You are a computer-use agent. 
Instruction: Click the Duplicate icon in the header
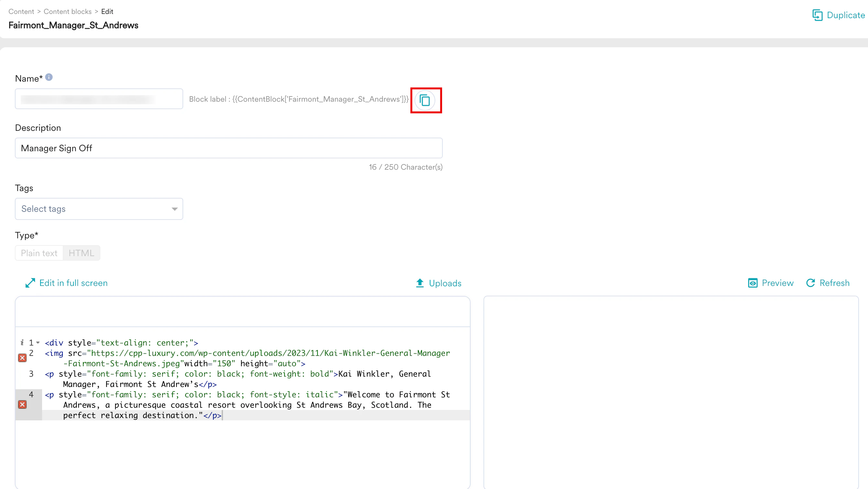pos(817,15)
